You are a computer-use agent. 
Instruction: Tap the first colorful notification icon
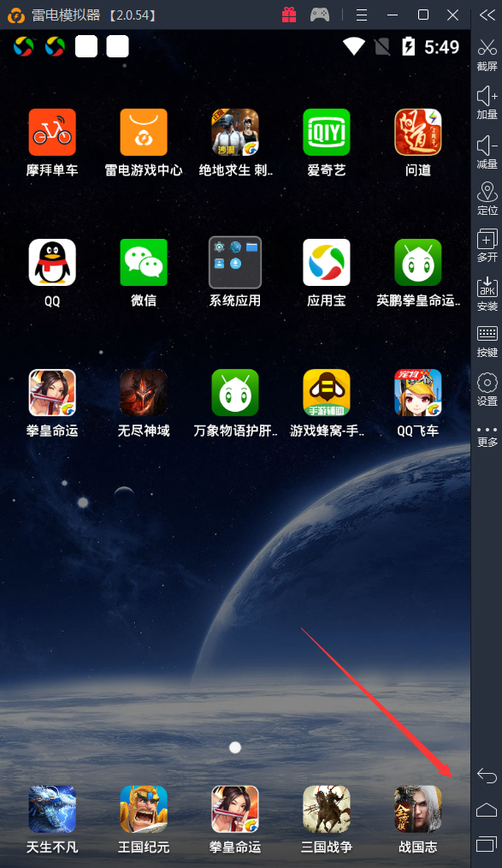click(23, 46)
